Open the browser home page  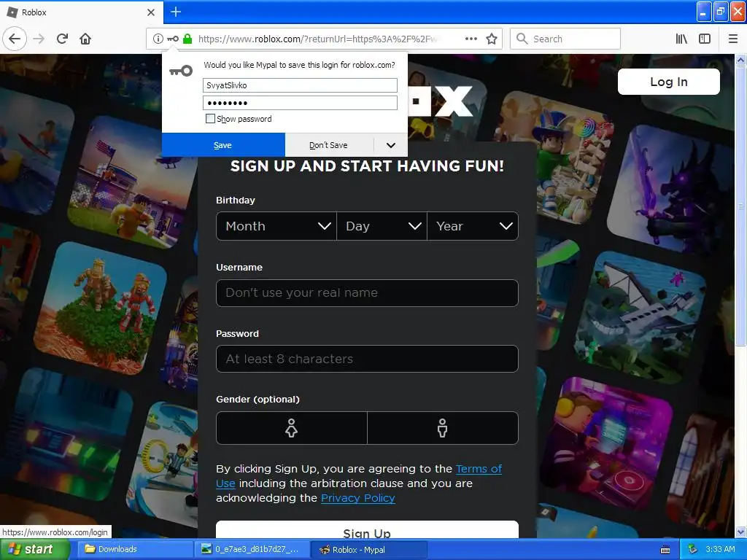click(85, 39)
